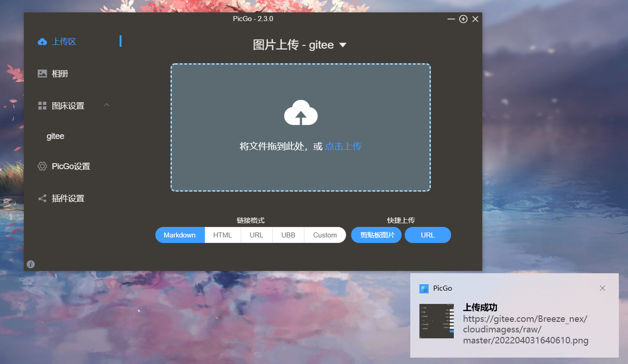Select Markdown link format
The width and height of the screenshot is (628, 364).
click(x=180, y=235)
